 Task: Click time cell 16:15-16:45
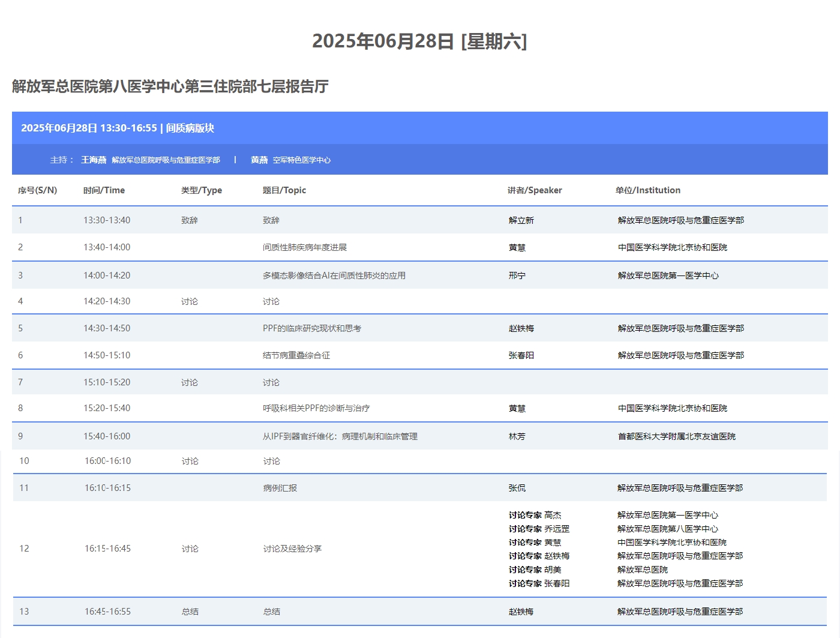108,549
